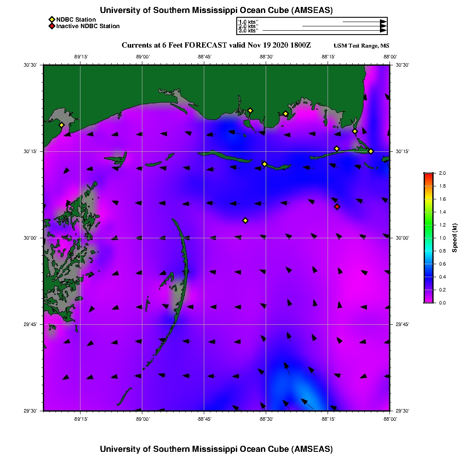Image resolution: width=476 pixels, height=454 pixels.
Task: Click the "NDBC Station" legend label
Action: (x=76, y=19)
